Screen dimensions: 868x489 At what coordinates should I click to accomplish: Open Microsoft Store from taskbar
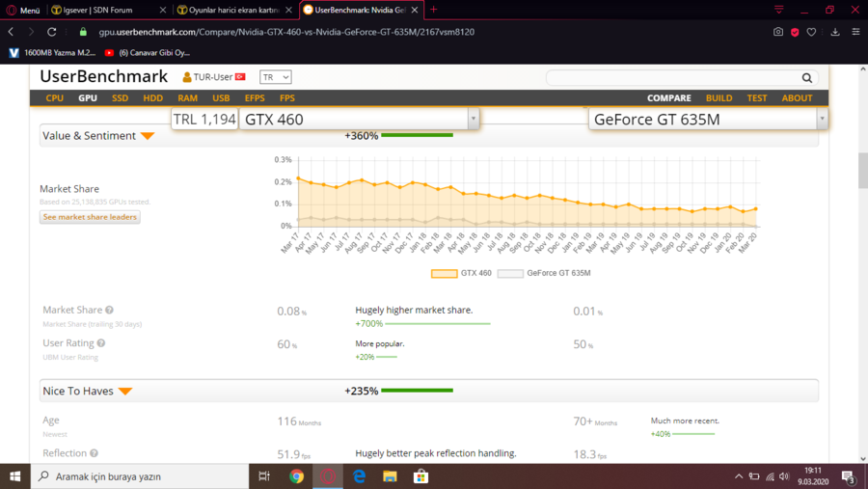(420, 476)
